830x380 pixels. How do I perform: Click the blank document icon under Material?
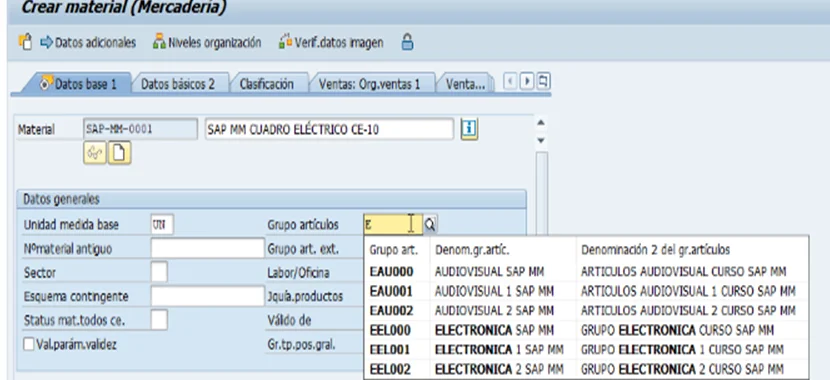point(120,153)
